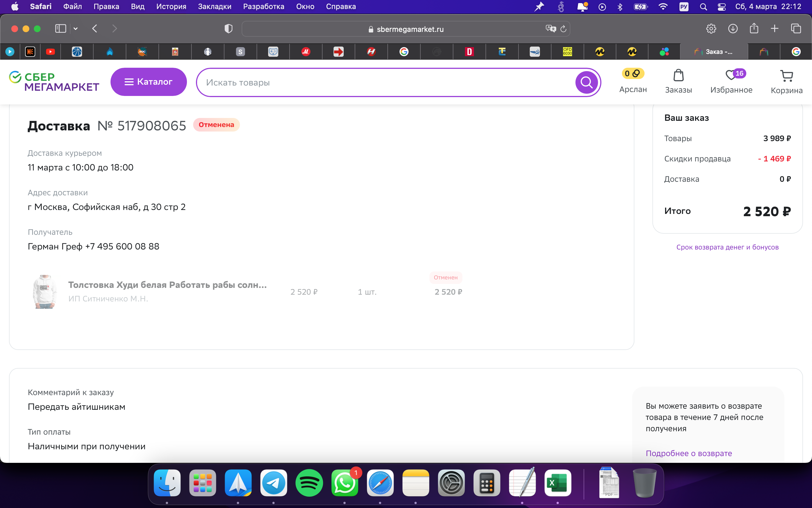
Task: Open Срок возврата денег и бонусов link
Action: 727,247
